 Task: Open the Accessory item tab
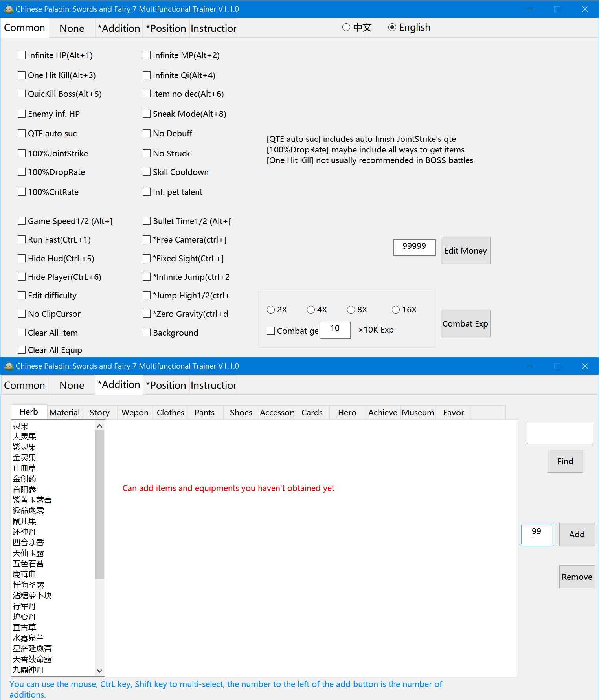click(276, 413)
